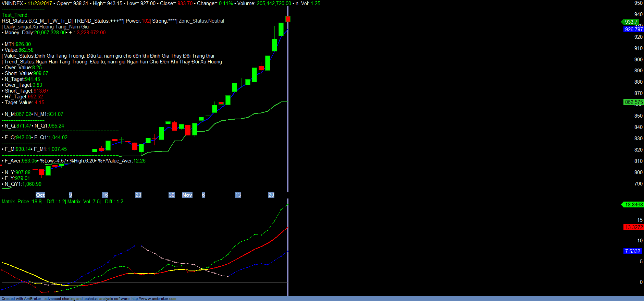Click the Oct month label on date axis
The width and height of the screenshot is (644, 301).
click(40, 195)
